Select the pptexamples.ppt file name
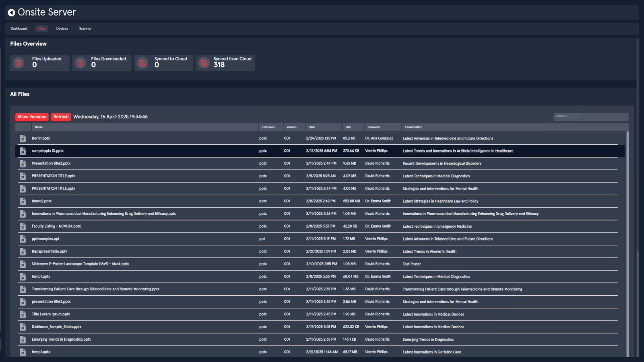Viewport: 644px width, 362px height. click(x=45, y=239)
